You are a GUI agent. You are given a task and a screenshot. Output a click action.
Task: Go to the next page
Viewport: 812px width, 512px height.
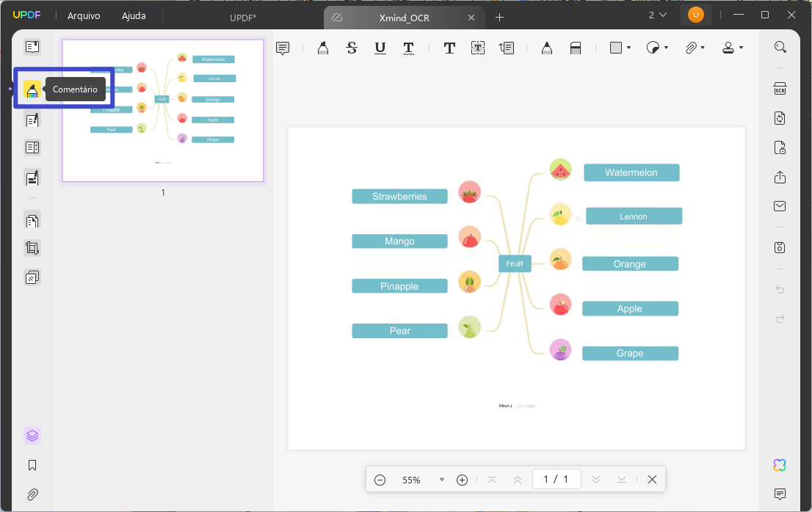596,480
